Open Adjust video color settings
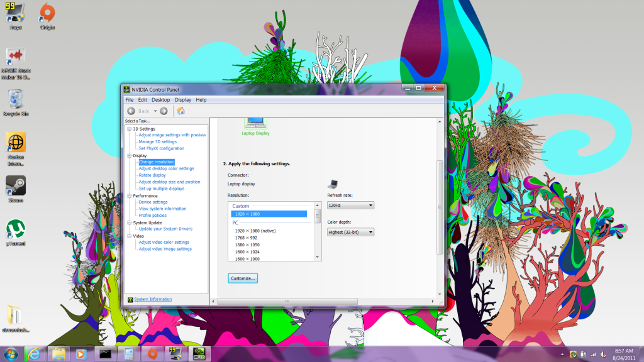Image resolution: width=644 pixels, height=362 pixels. point(164,243)
